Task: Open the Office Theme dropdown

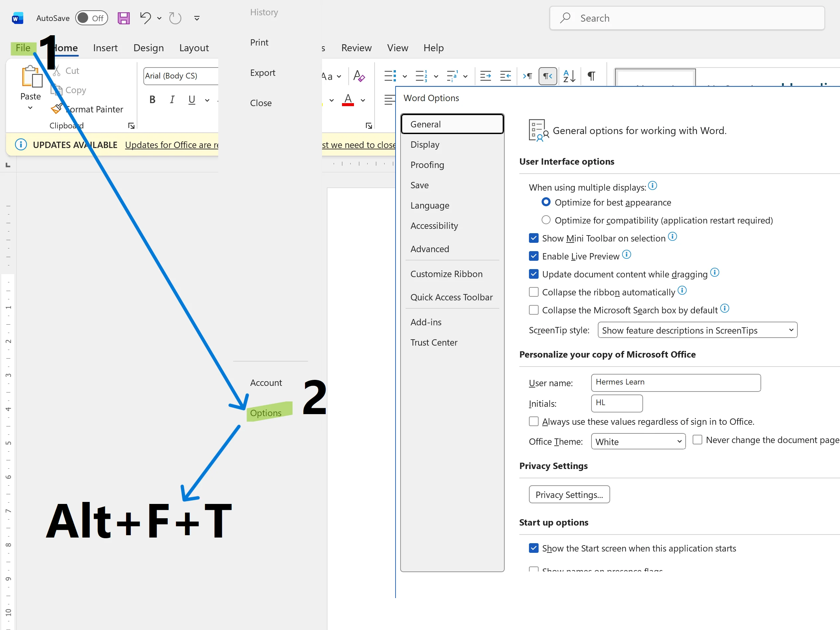Action: coord(638,442)
